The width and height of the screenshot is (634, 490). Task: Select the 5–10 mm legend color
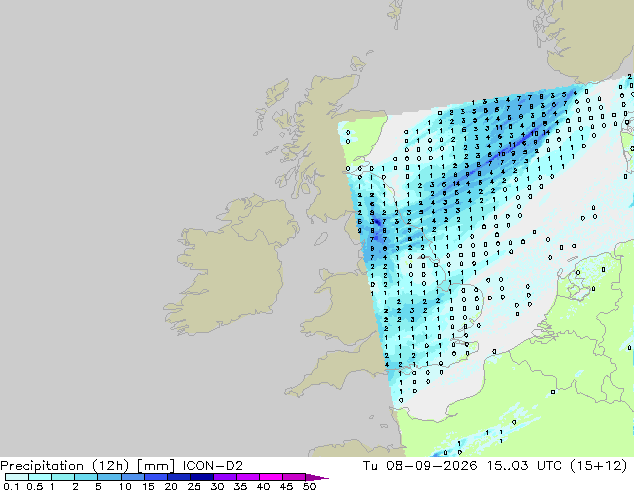(x=109, y=477)
